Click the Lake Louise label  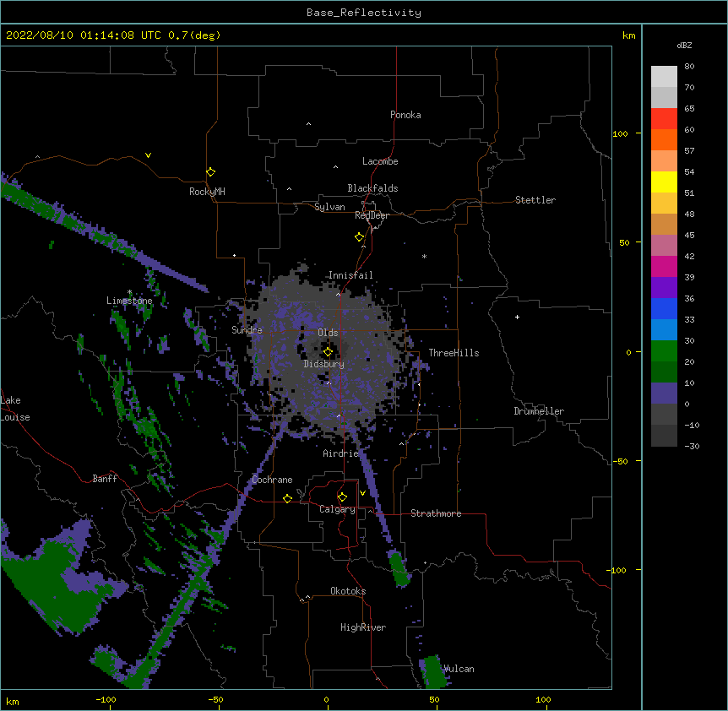point(15,409)
